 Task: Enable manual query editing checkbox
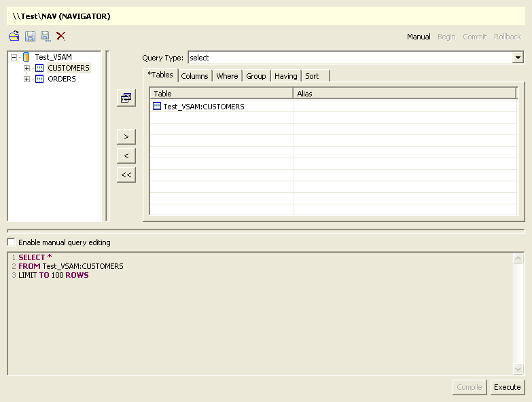tap(11, 242)
